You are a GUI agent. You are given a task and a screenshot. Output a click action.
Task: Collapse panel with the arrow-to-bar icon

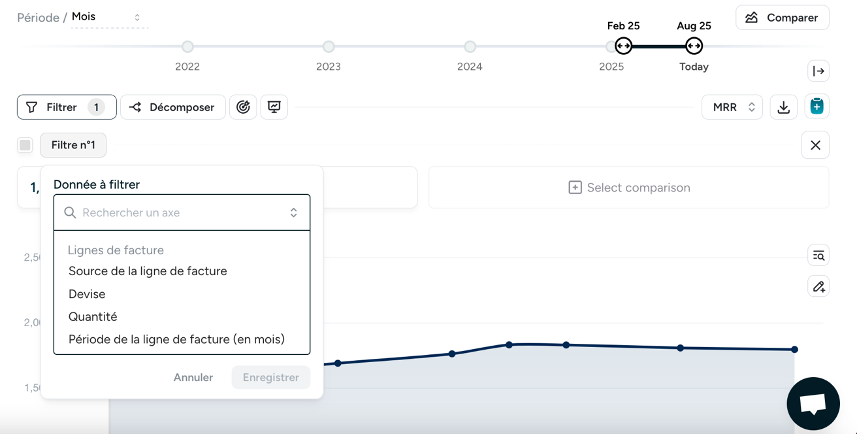click(x=818, y=71)
